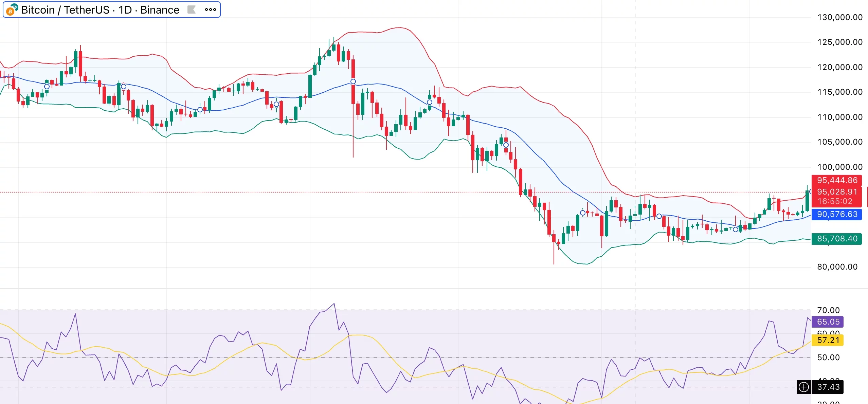Image resolution: width=868 pixels, height=404 pixels.
Task: Click the blue basis line label 90,576.63
Action: 837,215
